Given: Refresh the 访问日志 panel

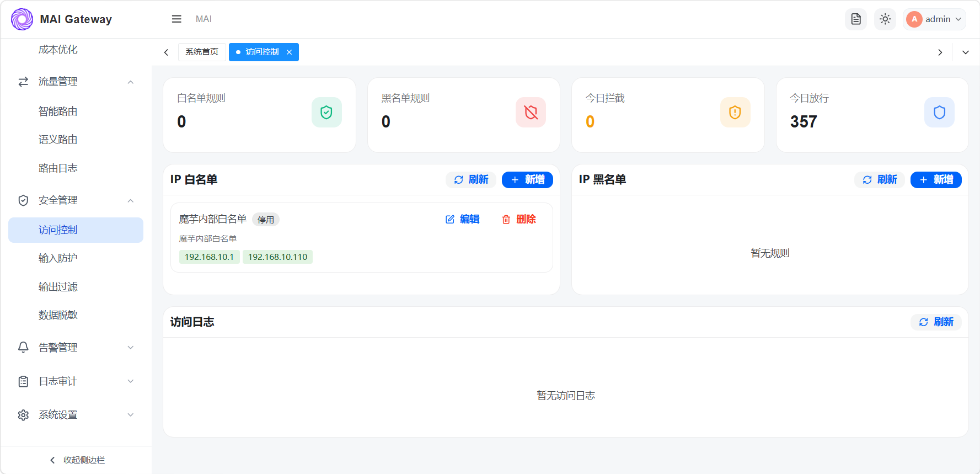Looking at the screenshot, I should 936,322.
